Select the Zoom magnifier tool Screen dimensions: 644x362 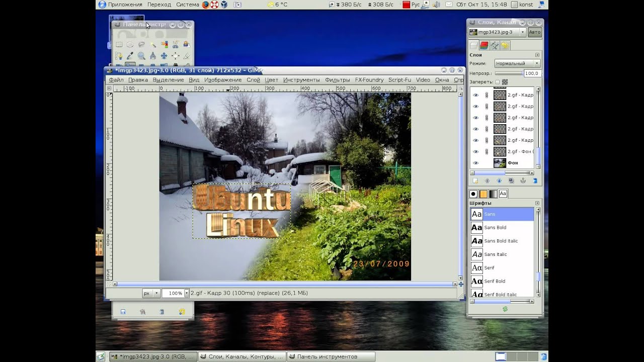pos(141,56)
